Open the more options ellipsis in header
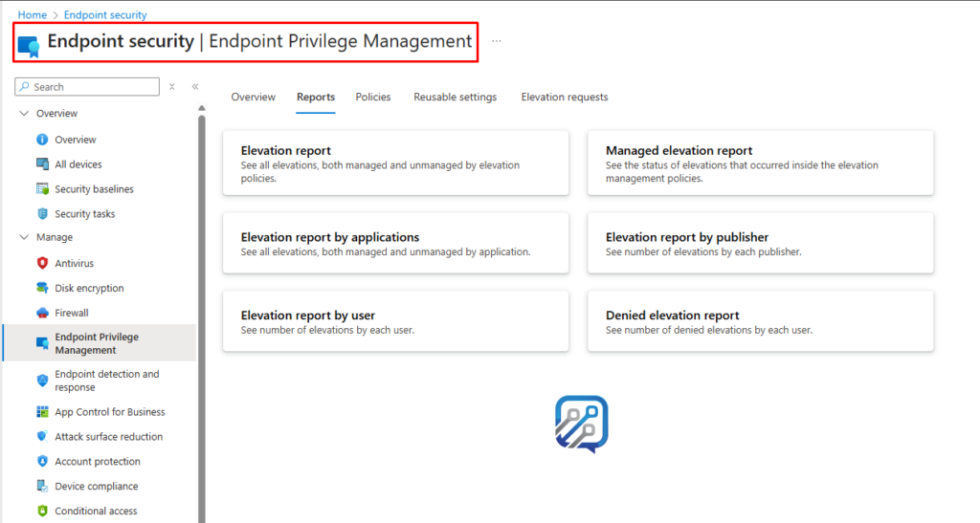The width and height of the screenshot is (980, 523). pyautogui.click(x=497, y=41)
